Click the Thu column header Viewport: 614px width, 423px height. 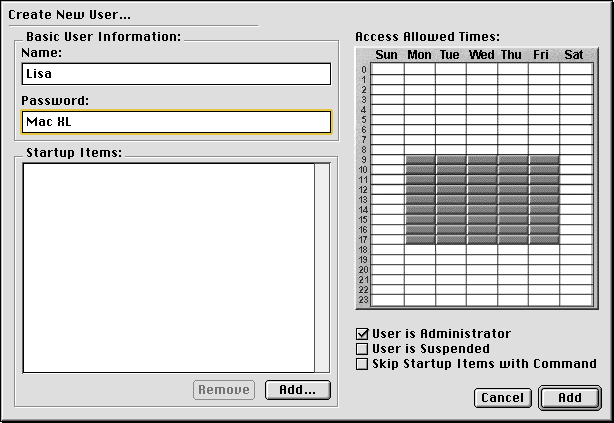pos(511,55)
